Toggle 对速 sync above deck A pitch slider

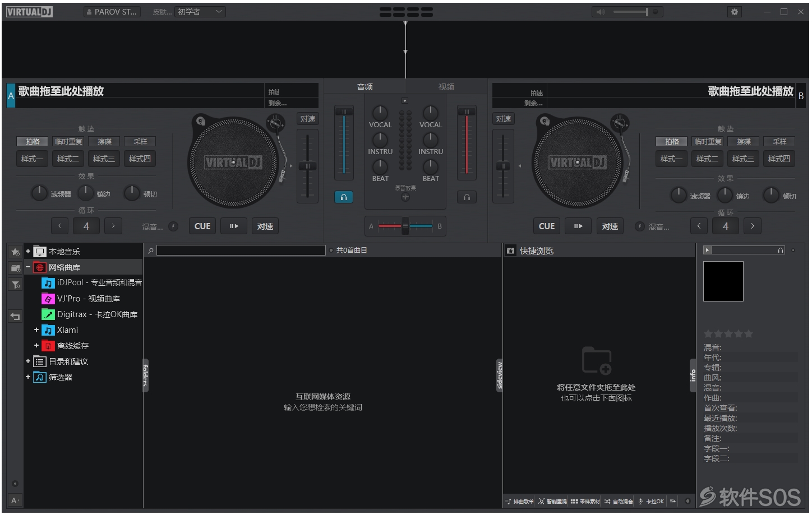point(308,119)
